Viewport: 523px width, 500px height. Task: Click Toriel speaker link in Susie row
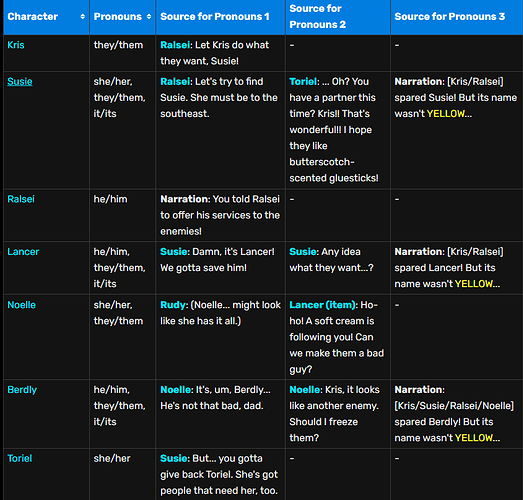[x=303, y=82]
